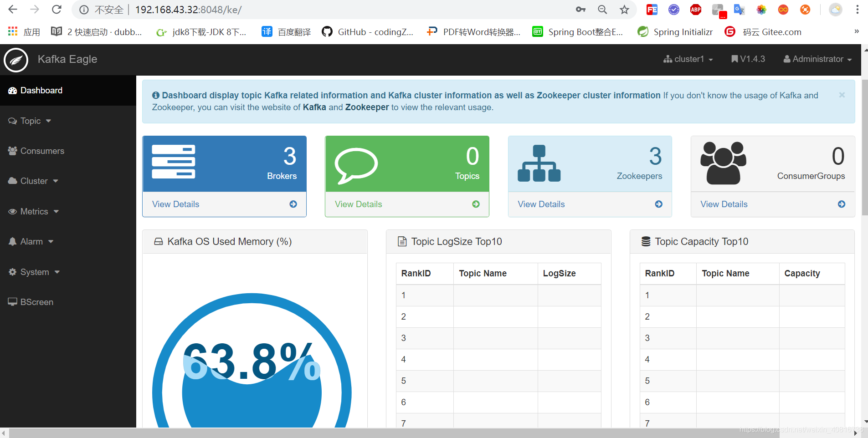
Task: Click the site info icon in address bar
Action: click(x=84, y=10)
